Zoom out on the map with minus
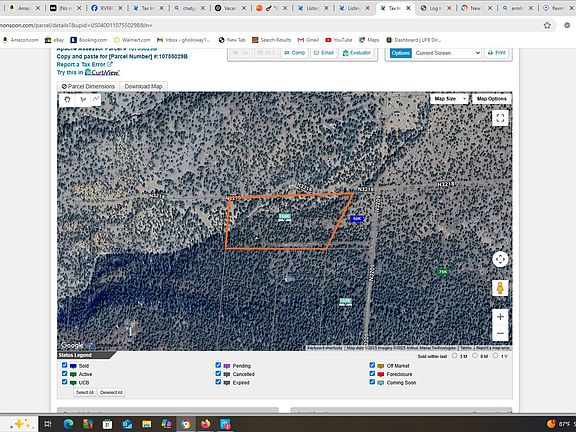This screenshot has width=576, height=432. coord(500,333)
